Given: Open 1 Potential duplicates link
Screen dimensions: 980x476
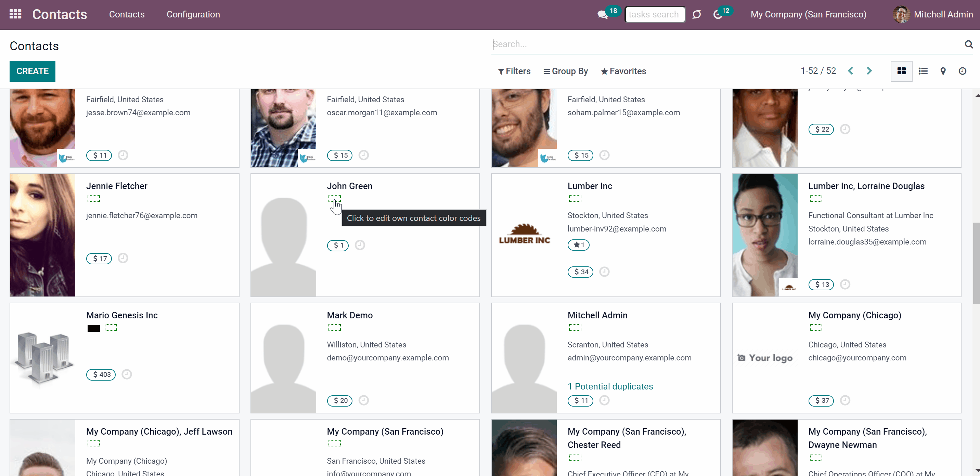Looking at the screenshot, I should [x=610, y=386].
